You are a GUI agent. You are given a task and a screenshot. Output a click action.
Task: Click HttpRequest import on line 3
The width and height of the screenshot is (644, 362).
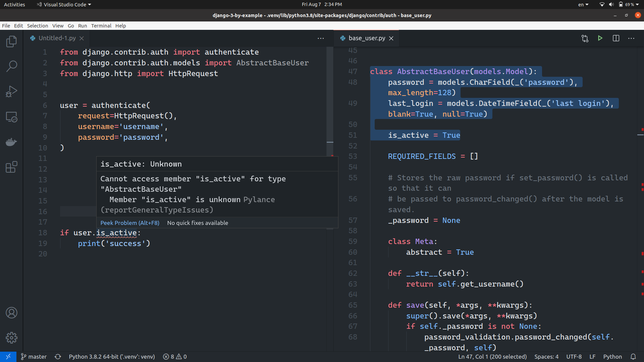(193, 73)
